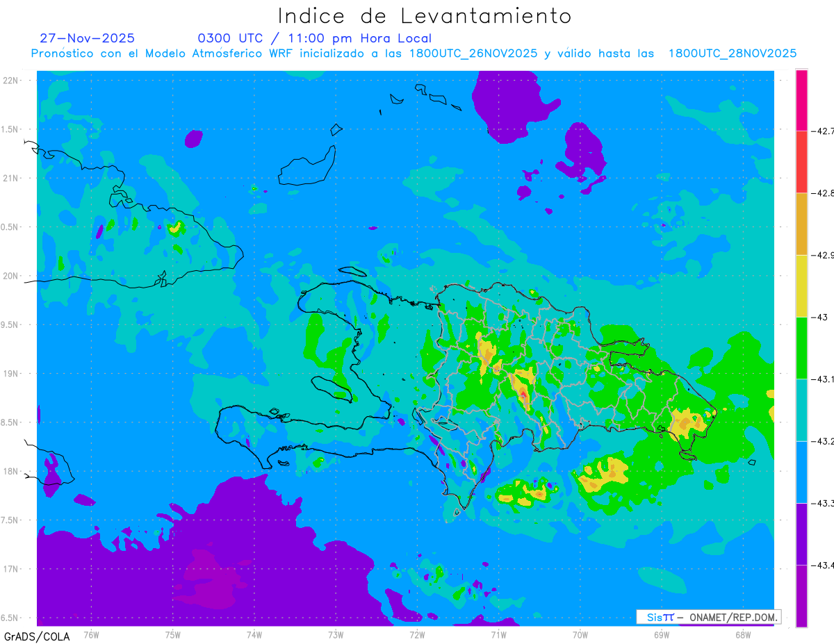Click the '71W' longitude label
The width and height of the screenshot is (834, 644).
498,634
